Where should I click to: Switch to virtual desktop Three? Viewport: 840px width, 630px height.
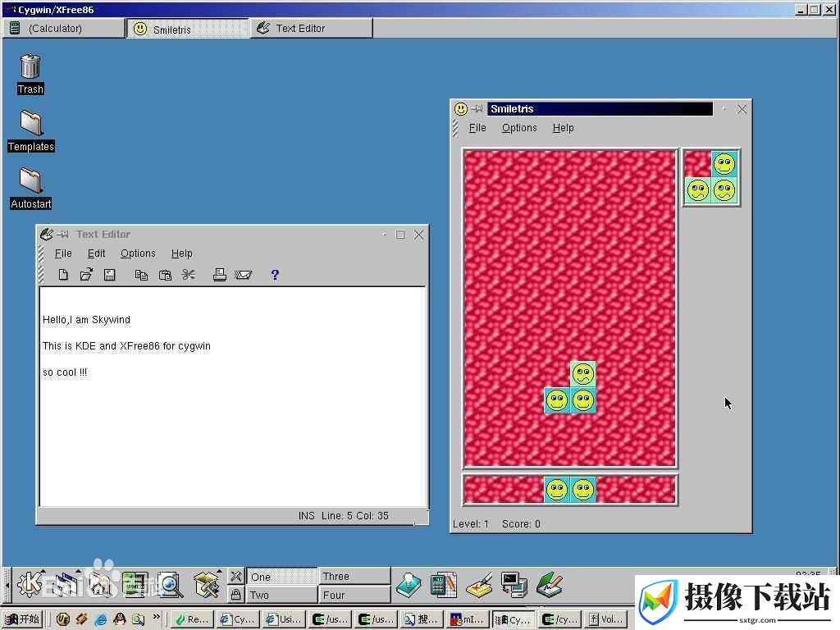pyautogui.click(x=354, y=577)
